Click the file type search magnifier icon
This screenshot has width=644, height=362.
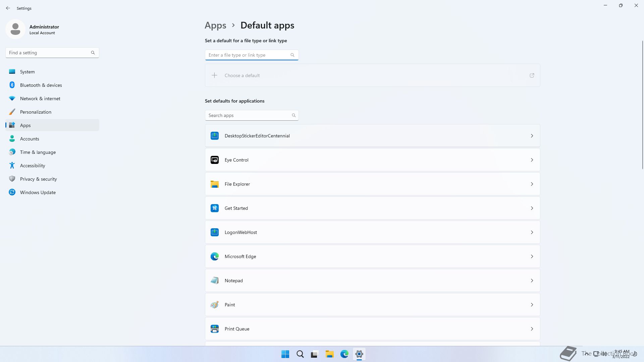click(x=292, y=55)
